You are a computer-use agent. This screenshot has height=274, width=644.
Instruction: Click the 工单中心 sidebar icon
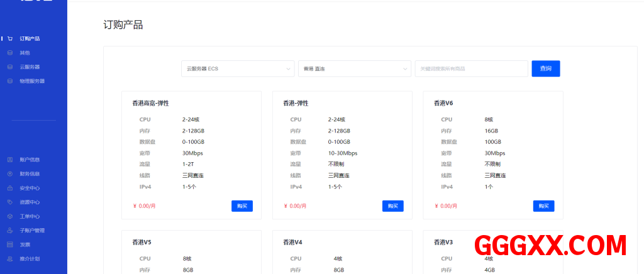(10, 216)
